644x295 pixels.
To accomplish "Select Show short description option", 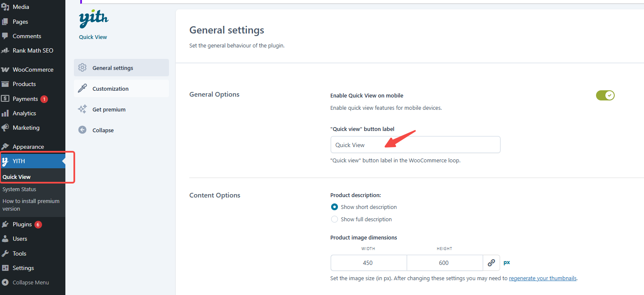I will 335,207.
